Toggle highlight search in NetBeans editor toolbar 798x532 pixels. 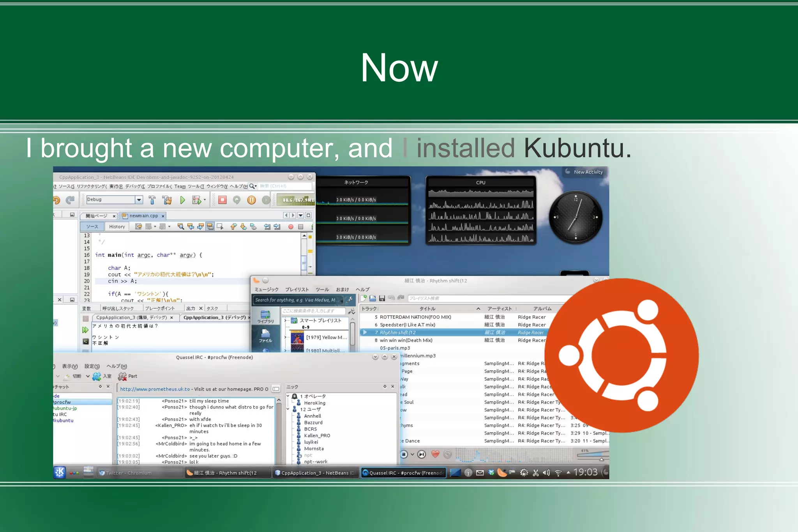210,226
